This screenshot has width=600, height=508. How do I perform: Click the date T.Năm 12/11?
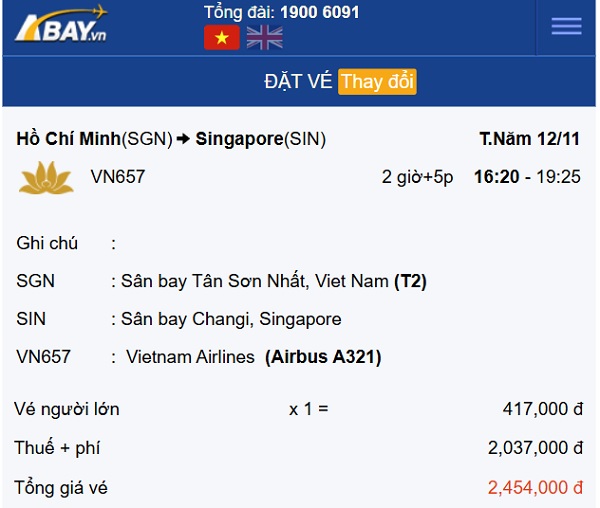point(530,138)
